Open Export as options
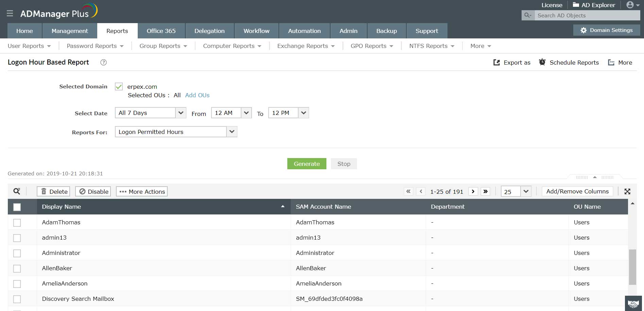The height and width of the screenshot is (311, 644). coord(512,63)
